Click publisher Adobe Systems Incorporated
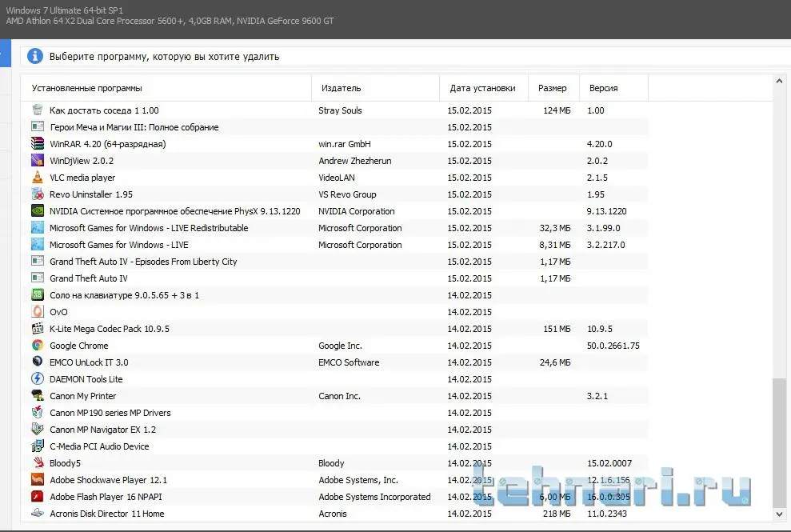The width and height of the screenshot is (791, 532). pyautogui.click(x=374, y=497)
